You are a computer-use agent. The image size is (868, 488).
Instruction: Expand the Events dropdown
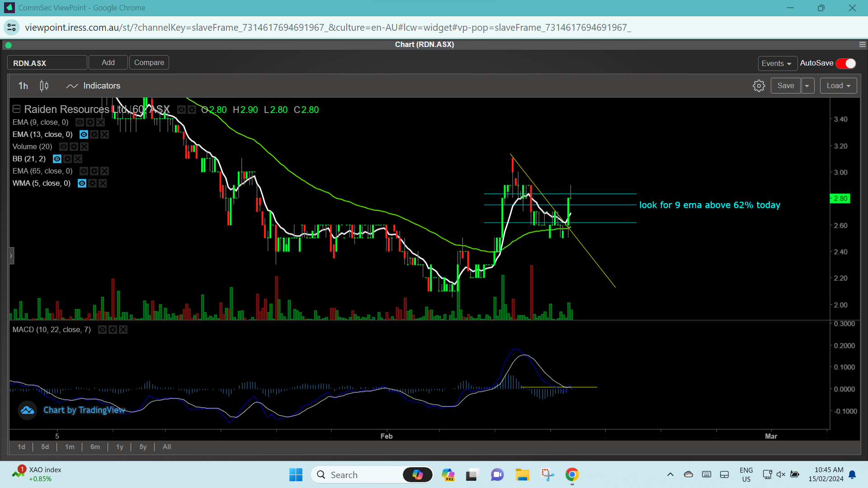tap(777, 63)
